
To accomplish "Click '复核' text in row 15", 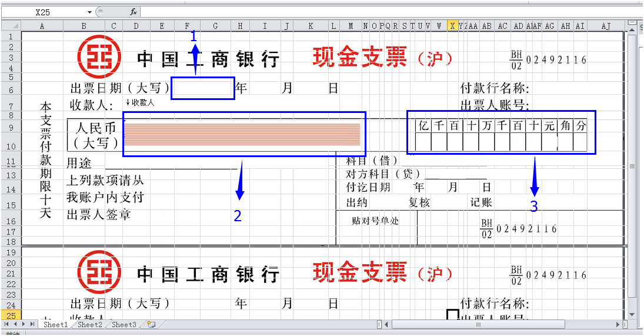I will pyautogui.click(x=419, y=202).
